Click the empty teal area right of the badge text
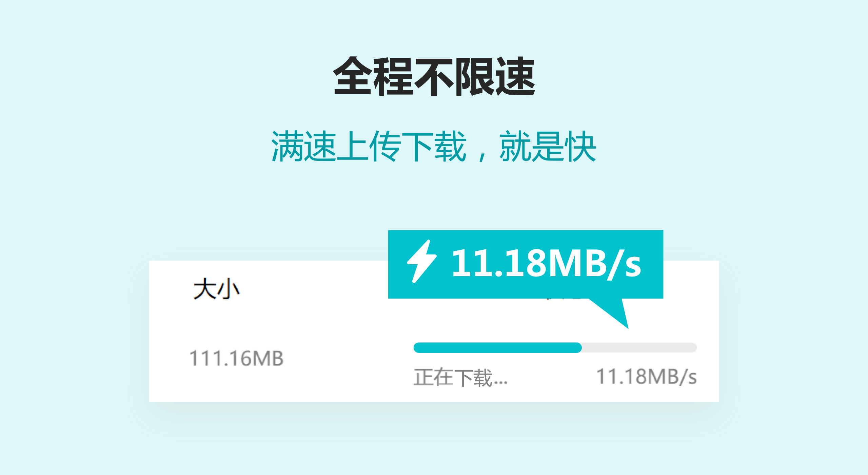Viewport: 868px width, 475px height. coord(653,264)
